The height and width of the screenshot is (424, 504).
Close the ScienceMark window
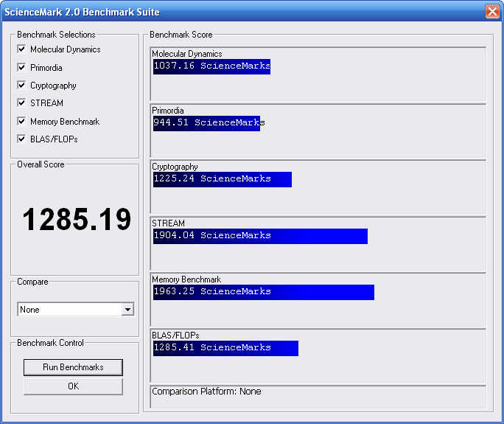pos(492,12)
